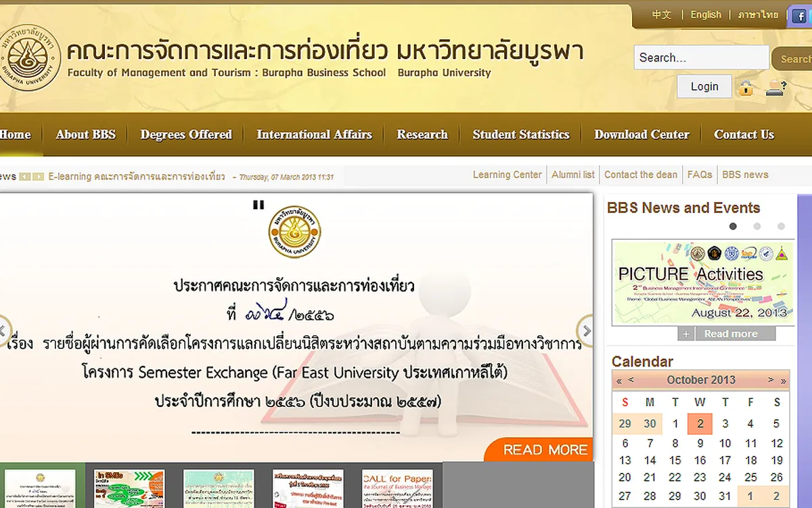Viewport: 812px width, 508px height.
Task: Select the fourth slide thumbnail
Action: click(308, 488)
